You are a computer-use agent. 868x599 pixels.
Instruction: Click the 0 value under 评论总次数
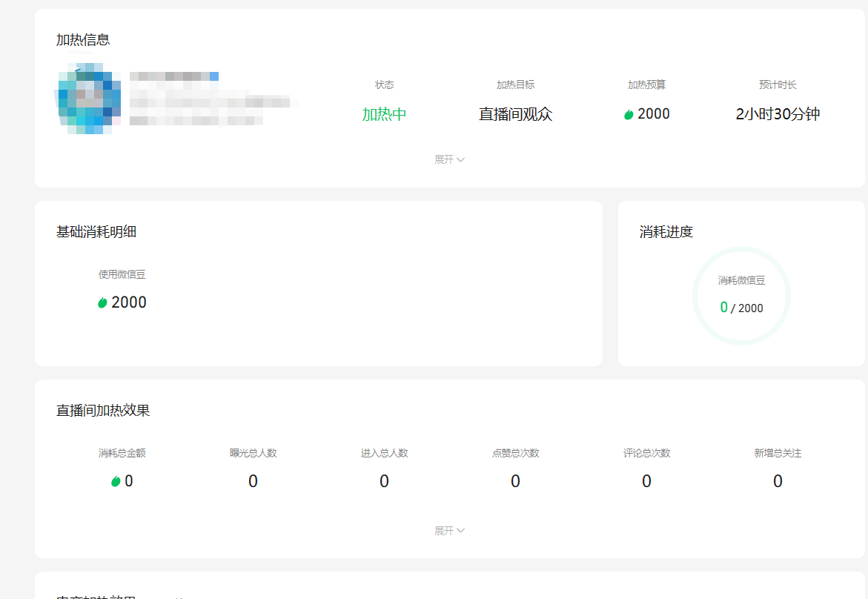(x=646, y=482)
